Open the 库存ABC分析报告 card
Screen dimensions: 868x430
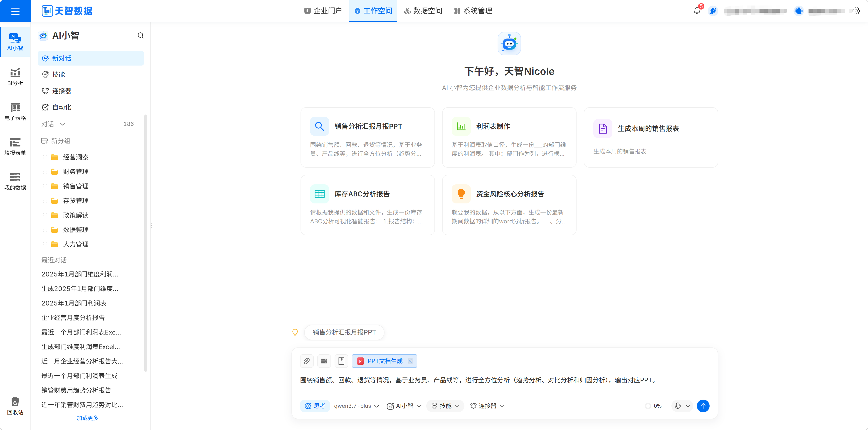point(367,205)
